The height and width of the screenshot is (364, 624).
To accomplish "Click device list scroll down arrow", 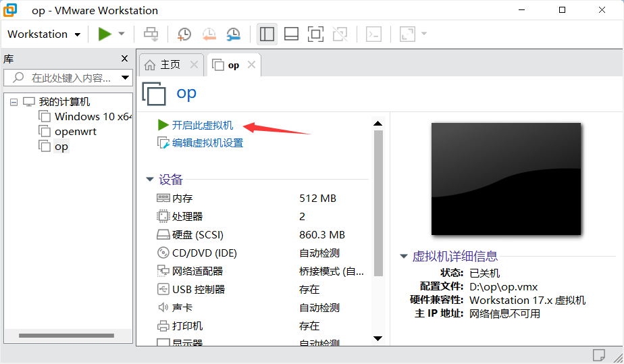I will pyautogui.click(x=378, y=338).
